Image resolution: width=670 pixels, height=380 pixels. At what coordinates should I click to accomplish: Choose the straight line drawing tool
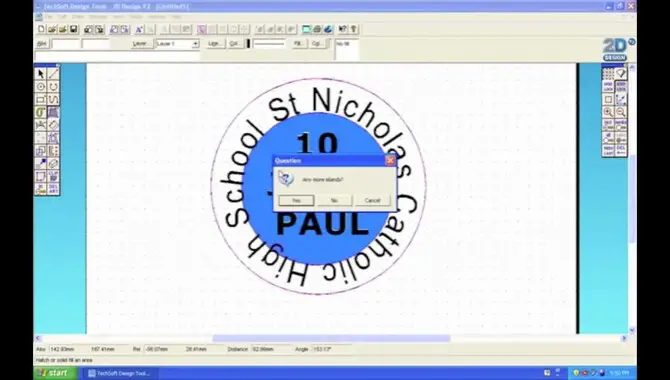tap(53, 74)
